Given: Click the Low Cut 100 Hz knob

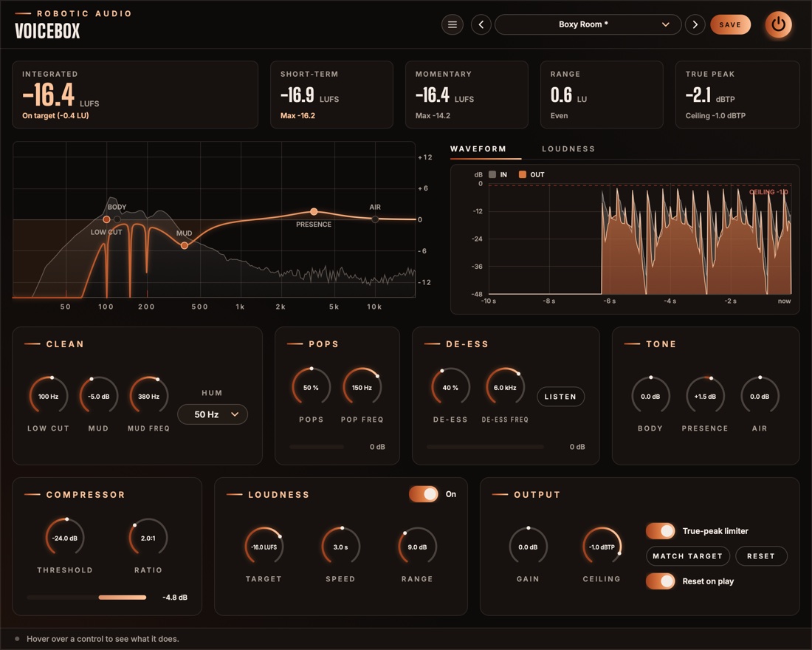Looking at the screenshot, I should [48, 397].
